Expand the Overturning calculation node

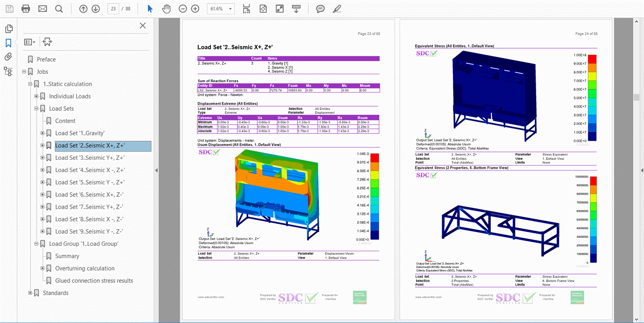[x=42, y=268]
